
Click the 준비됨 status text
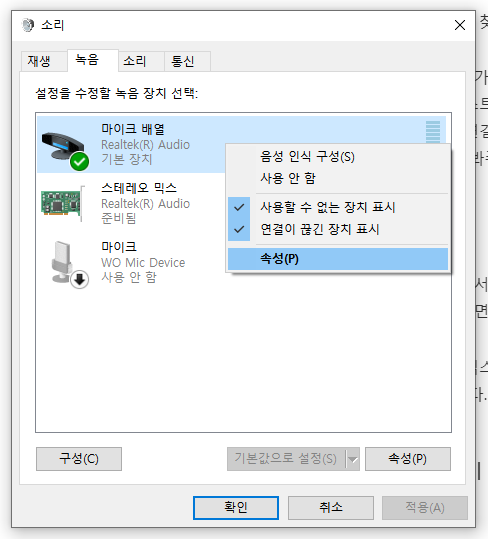tap(119, 218)
